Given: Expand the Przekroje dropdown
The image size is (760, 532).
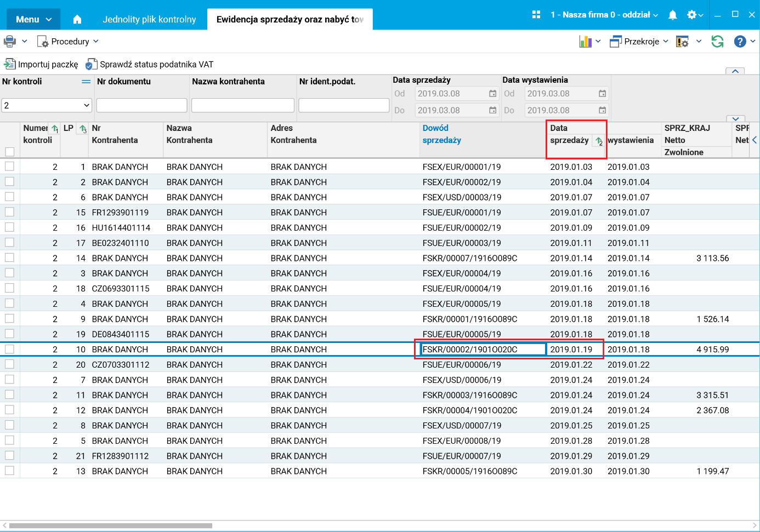Looking at the screenshot, I should (640, 42).
